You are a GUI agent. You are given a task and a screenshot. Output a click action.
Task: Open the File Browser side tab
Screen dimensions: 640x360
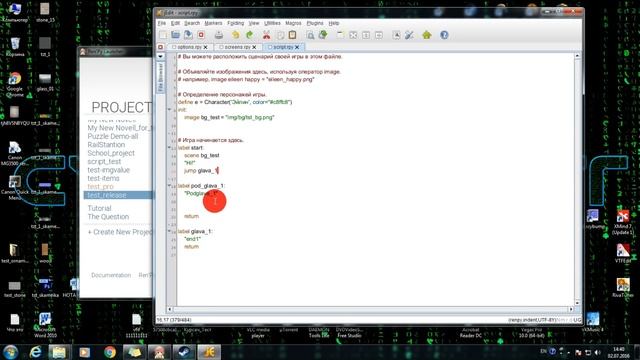click(160, 77)
